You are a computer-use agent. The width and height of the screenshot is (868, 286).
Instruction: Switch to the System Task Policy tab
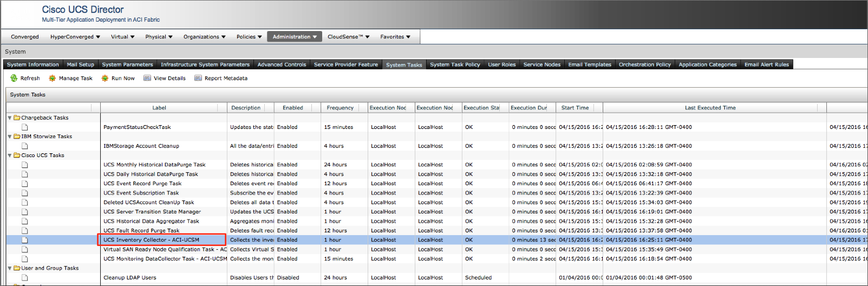coord(455,64)
